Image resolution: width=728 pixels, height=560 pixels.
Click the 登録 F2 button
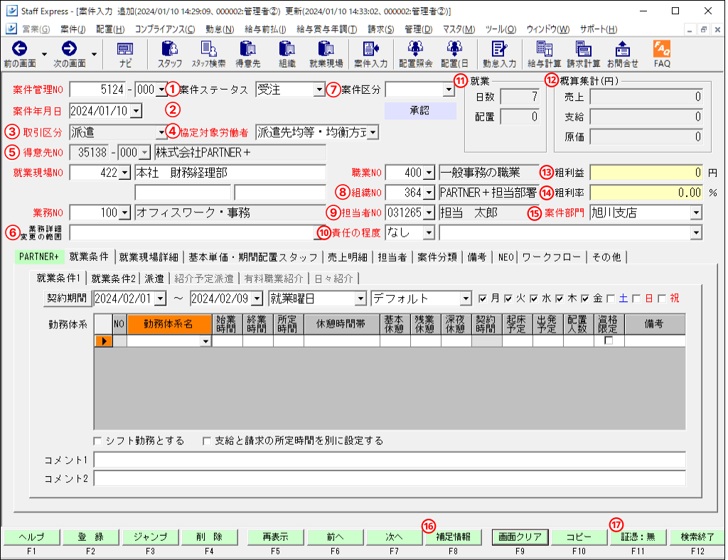click(x=90, y=537)
